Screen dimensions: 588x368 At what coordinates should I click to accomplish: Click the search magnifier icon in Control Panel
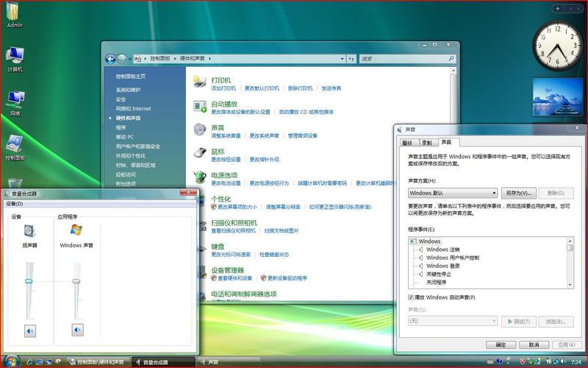click(x=451, y=59)
